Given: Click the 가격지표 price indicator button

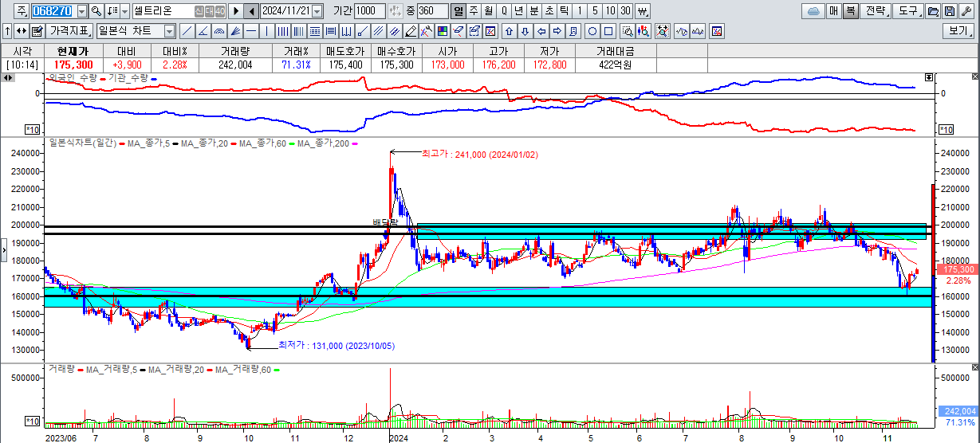Looking at the screenshot, I should point(69,32).
